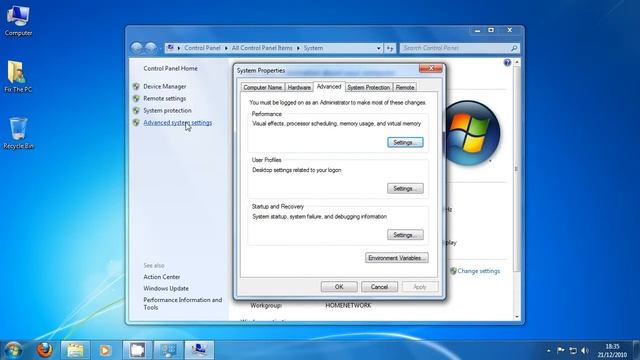This screenshot has height=360, width=640.
Task: Click shield icon beside System protection
Action: [x=136, y=111]
